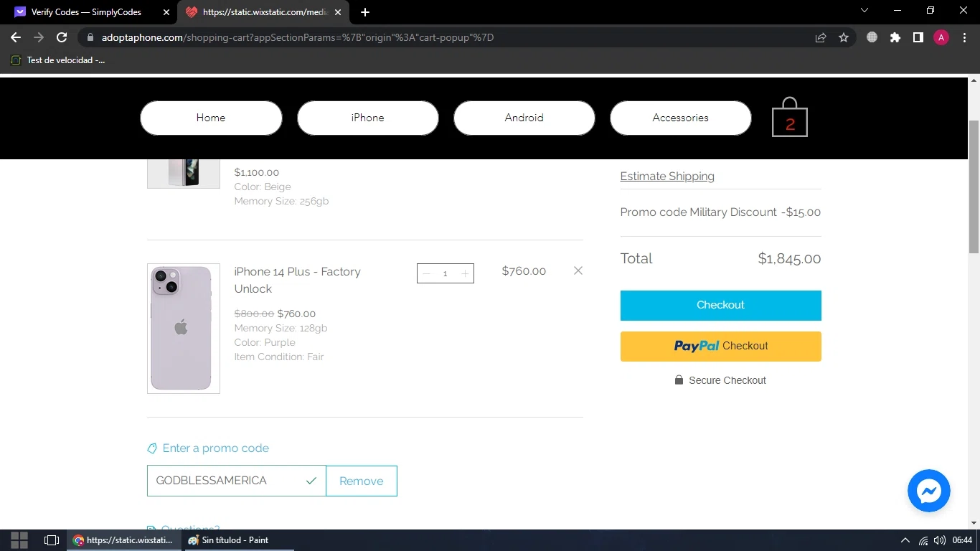Toggle Chrome side panel
Screen dimensions: 980x551
(918, 37)
